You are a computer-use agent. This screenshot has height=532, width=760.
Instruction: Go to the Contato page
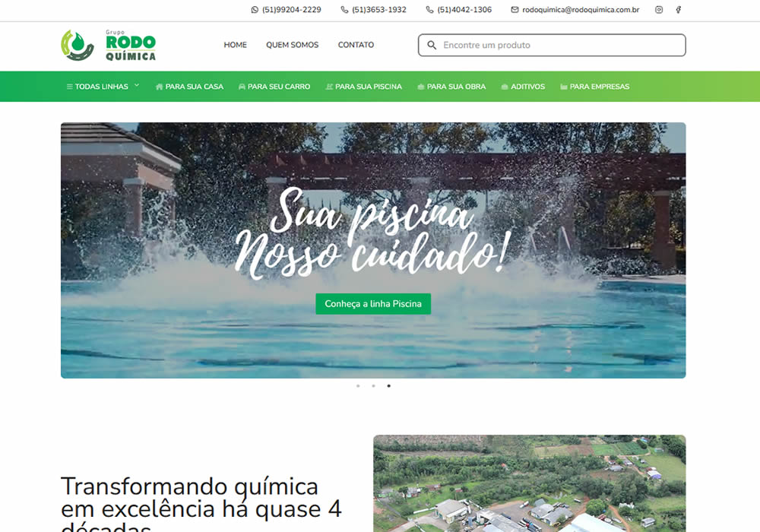click(356, 45)
